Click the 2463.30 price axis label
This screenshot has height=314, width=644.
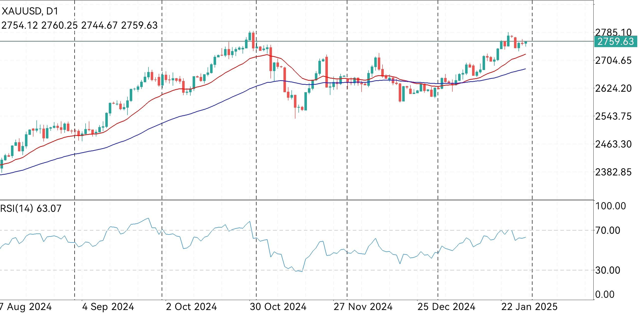[613, 144]
